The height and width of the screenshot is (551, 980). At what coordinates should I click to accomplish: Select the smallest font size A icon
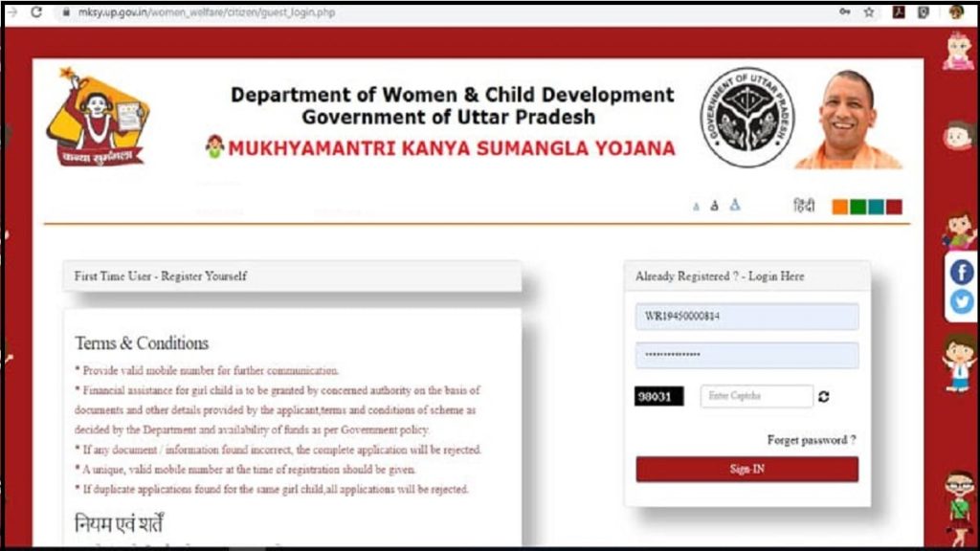pyautogui.click(x=697, y=207)
